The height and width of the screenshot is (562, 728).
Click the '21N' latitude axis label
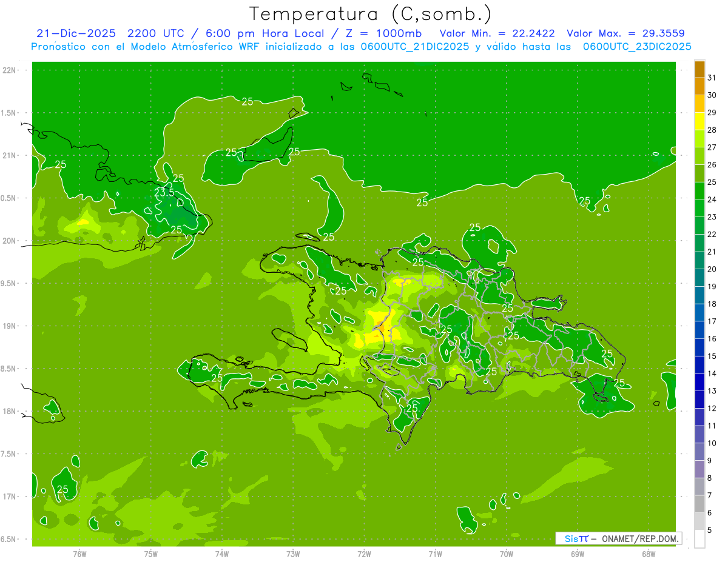[10, 155]
